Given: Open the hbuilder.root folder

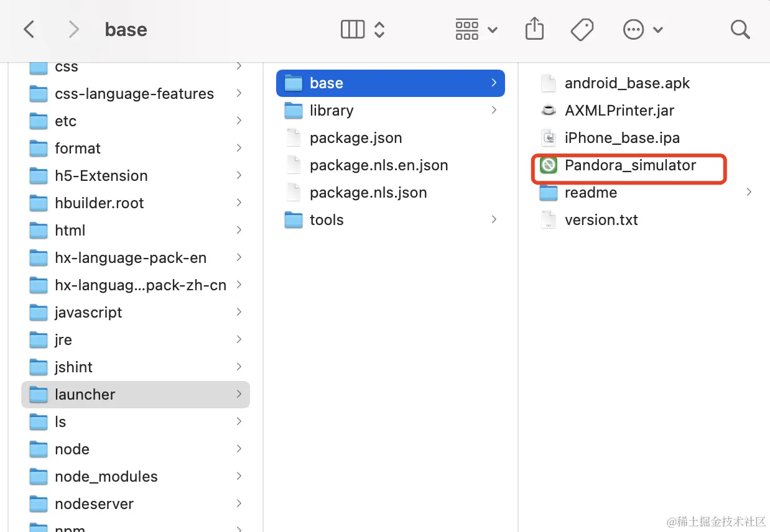Looking at the screenshot, I should pyautogui.click(x=136, y=203).
